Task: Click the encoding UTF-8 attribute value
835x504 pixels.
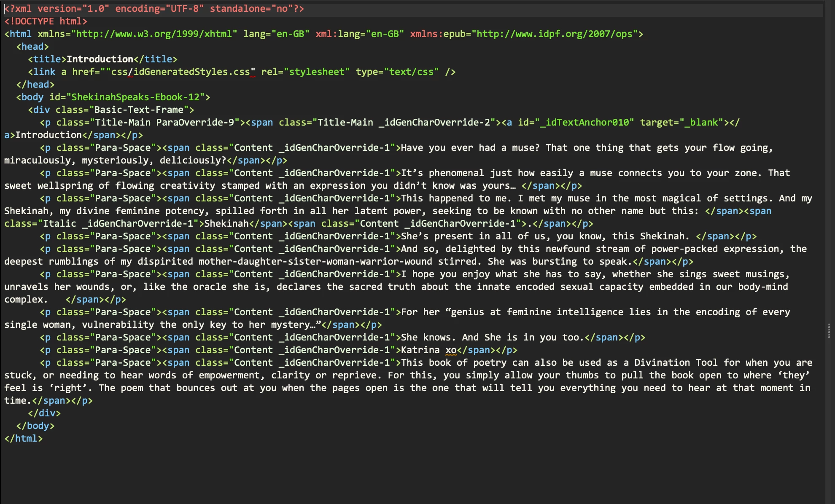Action: pos(184,8)
